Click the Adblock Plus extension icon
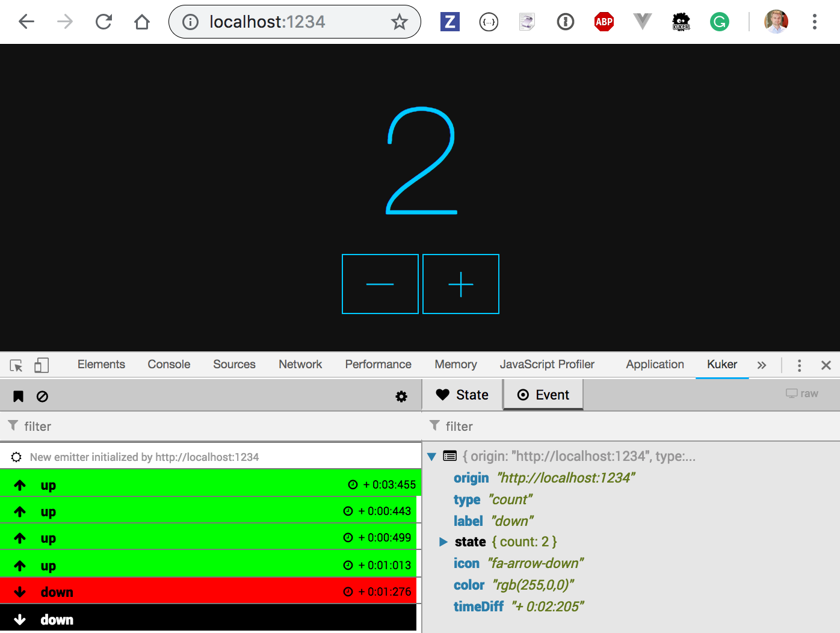This screenshot has height=633, width=840. click(604, 22)
